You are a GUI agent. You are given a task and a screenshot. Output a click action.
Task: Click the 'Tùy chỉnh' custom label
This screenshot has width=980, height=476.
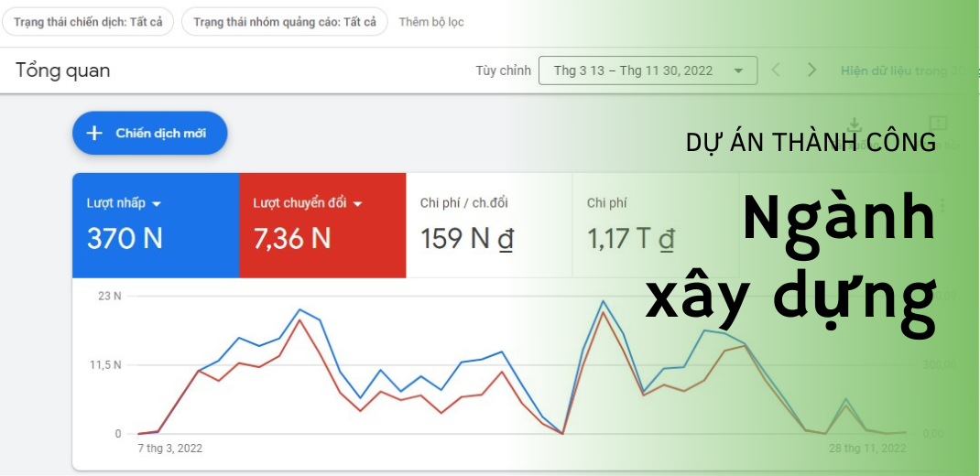[503, 70]
